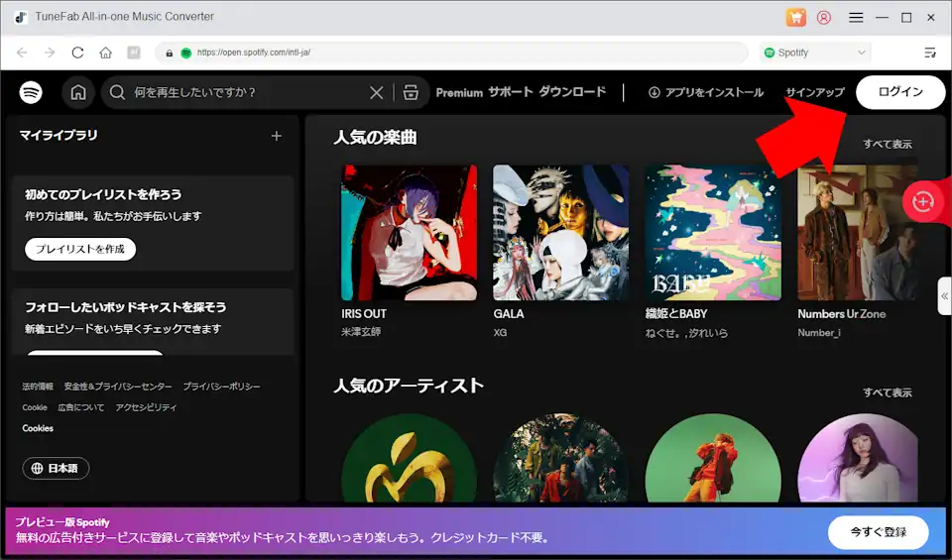Click the 今すぐ登録 button

(878, 532)
